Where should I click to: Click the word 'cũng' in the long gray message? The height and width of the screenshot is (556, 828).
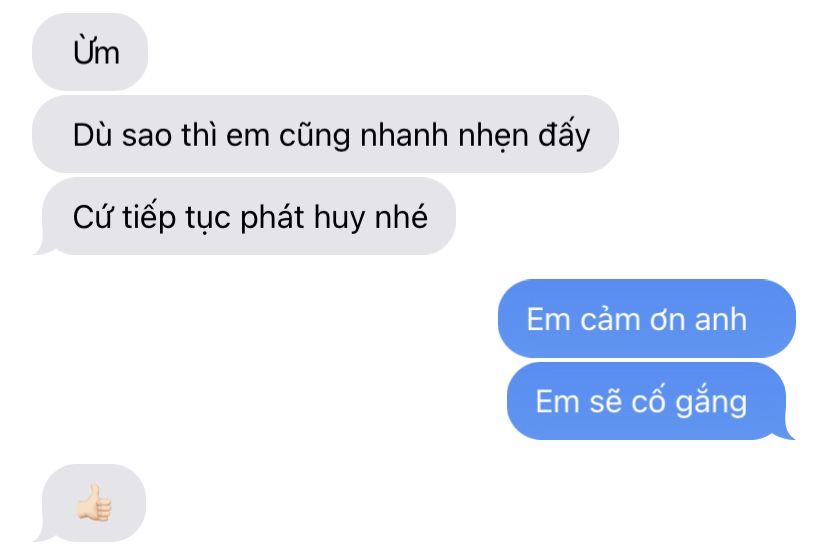[315, 136]
